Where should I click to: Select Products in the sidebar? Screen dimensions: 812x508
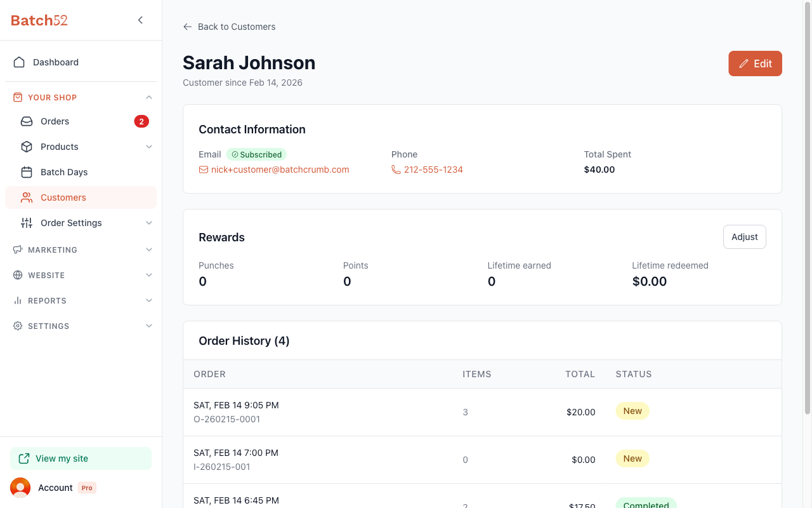81,147
